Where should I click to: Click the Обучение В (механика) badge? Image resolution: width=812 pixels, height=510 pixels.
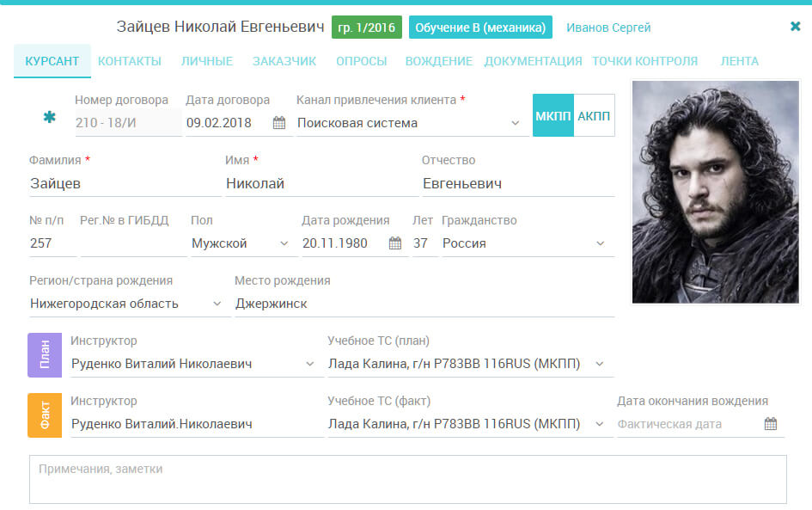pos(480,28)
